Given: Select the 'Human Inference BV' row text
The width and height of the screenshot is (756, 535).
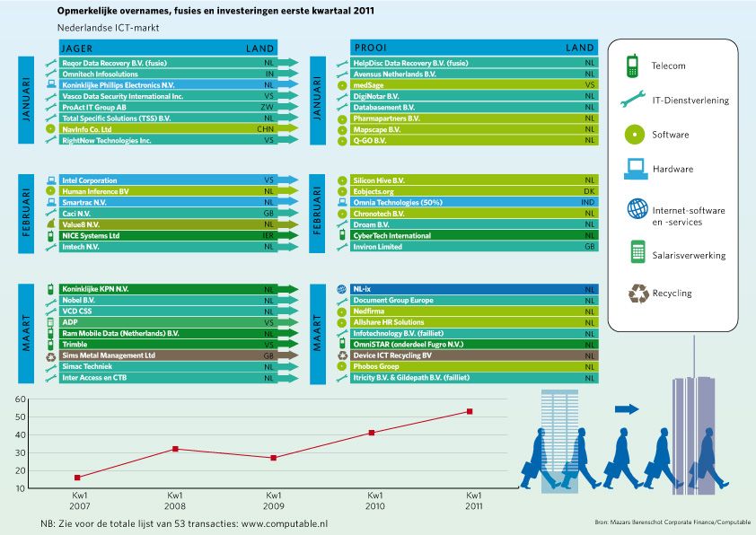Looking at the screenshot, I should pos(95,191).
